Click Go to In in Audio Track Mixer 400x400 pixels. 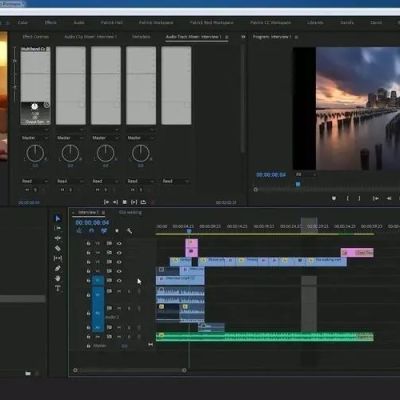(106, 202)
